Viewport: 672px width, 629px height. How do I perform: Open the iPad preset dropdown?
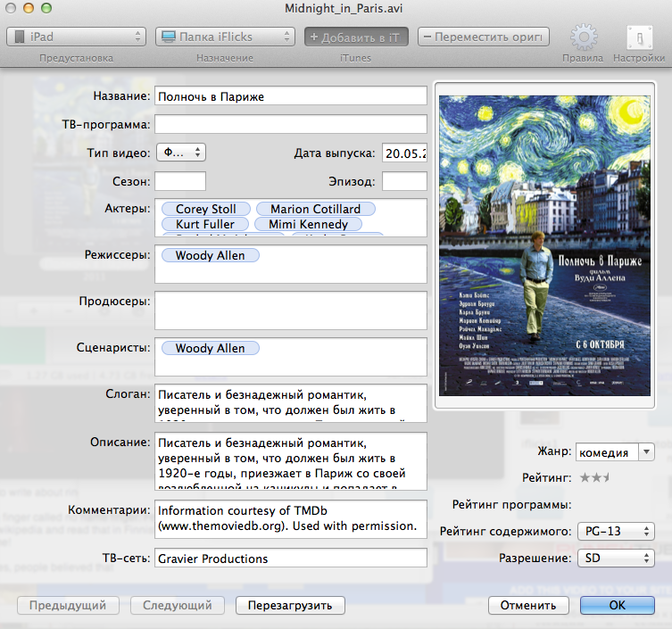point(76,37)
